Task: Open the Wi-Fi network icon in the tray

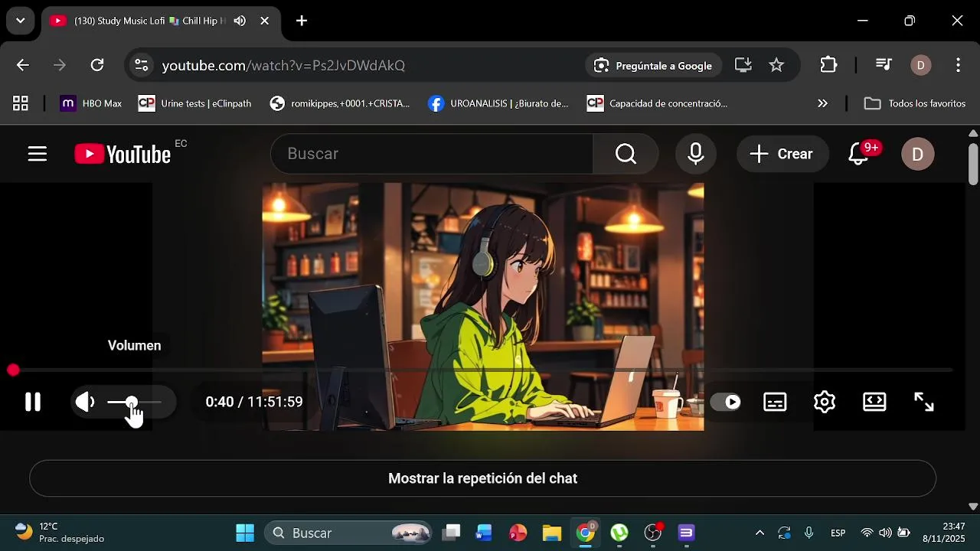Action: point(867,533)
